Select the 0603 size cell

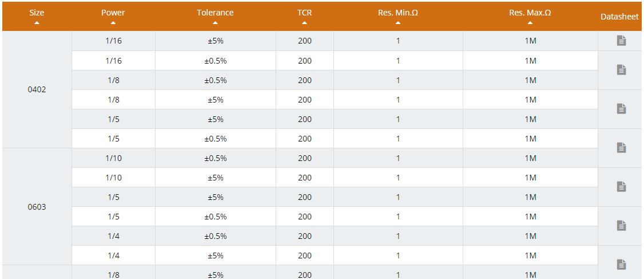(x=37, y=207)
